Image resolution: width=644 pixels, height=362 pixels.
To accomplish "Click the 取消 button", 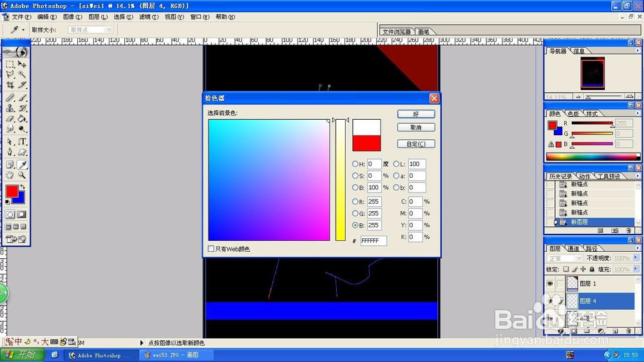I will [416, 128].
